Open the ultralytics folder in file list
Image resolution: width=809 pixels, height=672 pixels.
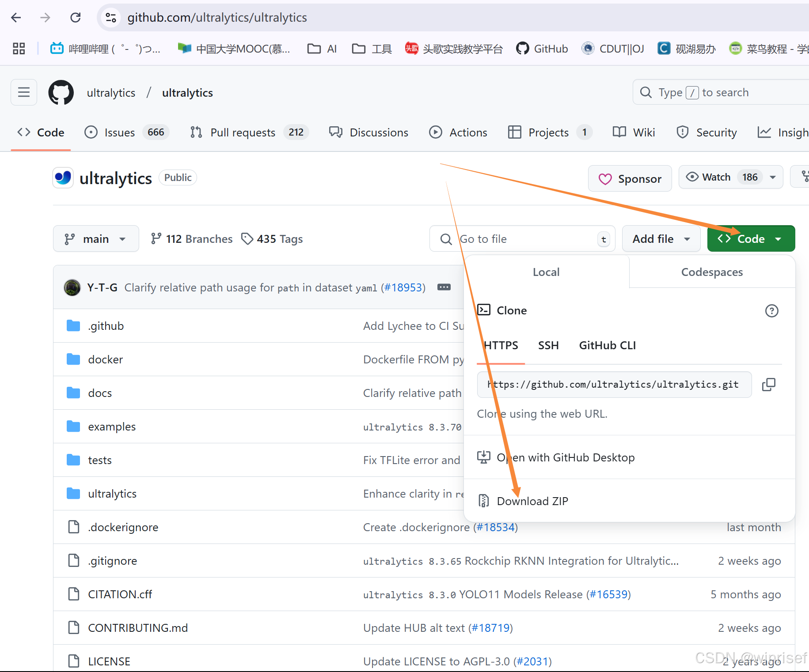click(112, 494)
